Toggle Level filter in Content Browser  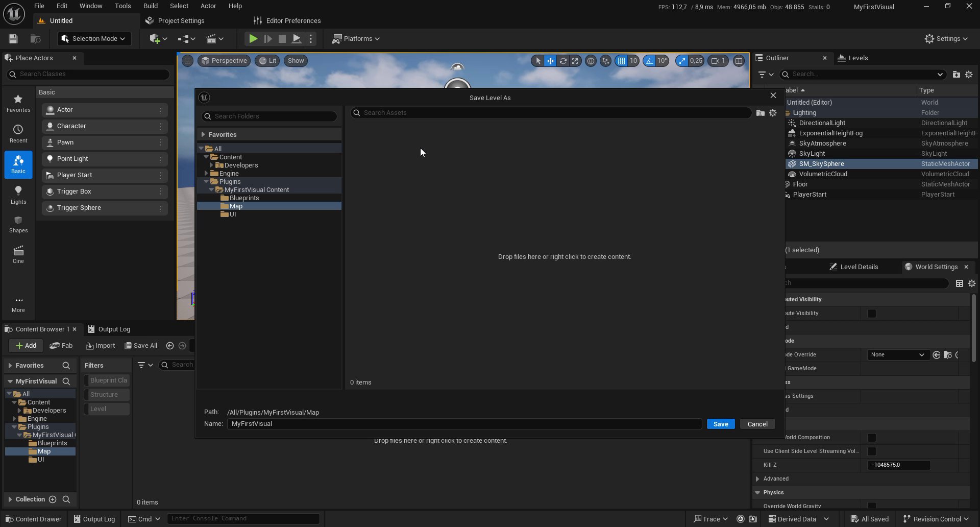pos(107,409)
